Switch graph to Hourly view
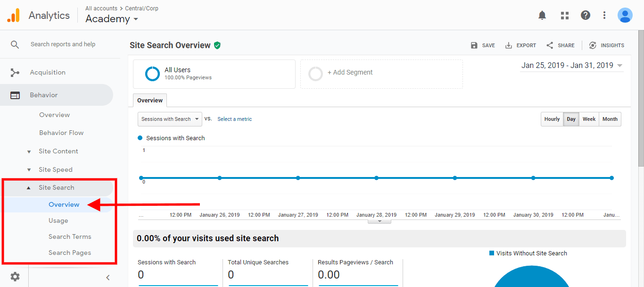Image resolution: width=644 pixels, height=287 pixels. click(552, 119)
